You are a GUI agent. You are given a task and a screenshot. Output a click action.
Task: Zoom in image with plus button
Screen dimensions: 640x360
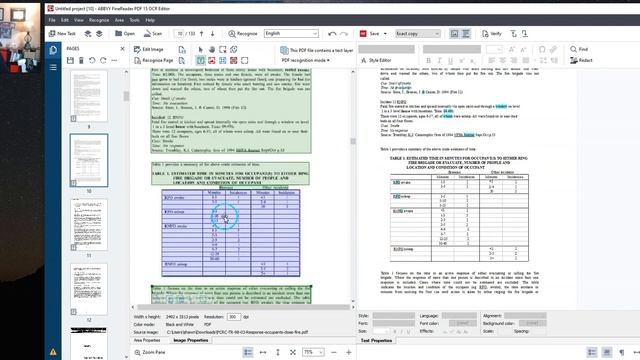[349, 352]
